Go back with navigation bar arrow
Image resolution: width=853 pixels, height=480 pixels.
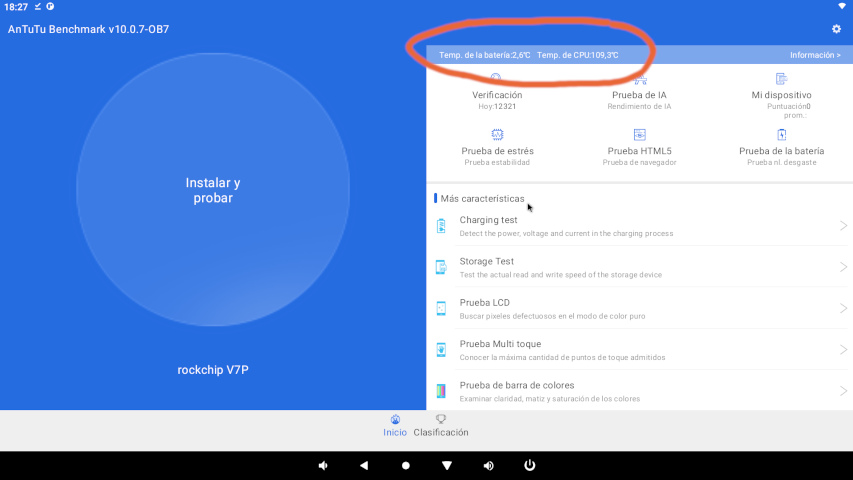pos(364,465)
